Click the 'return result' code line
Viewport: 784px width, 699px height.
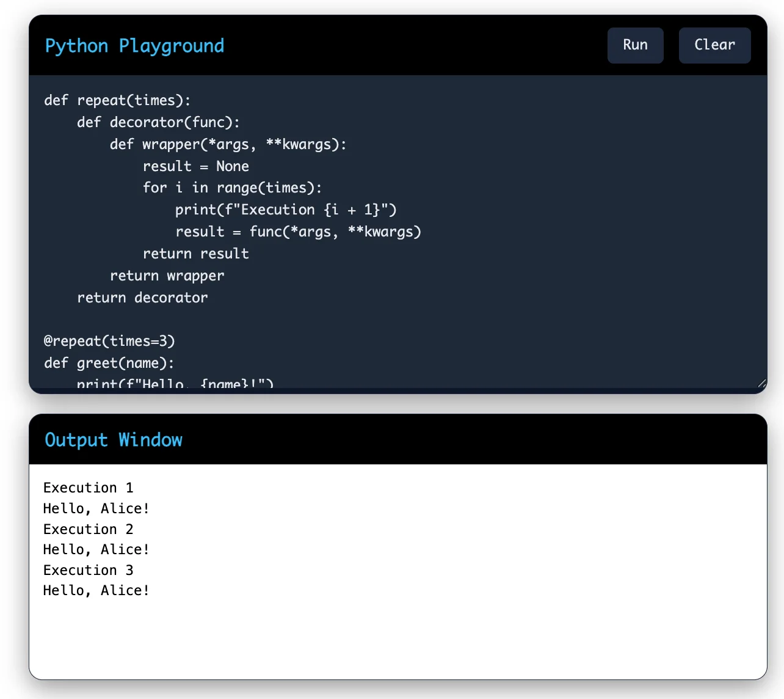[195, 254]
